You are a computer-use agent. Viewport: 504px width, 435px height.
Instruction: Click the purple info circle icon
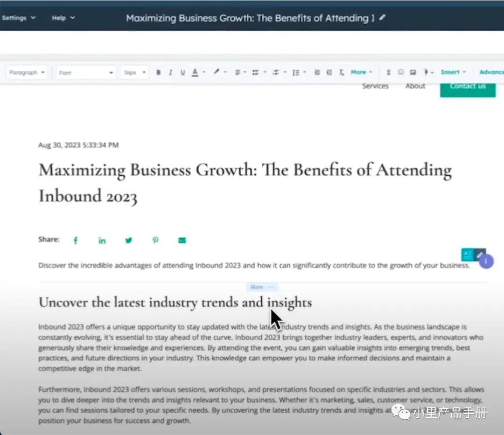486,261
